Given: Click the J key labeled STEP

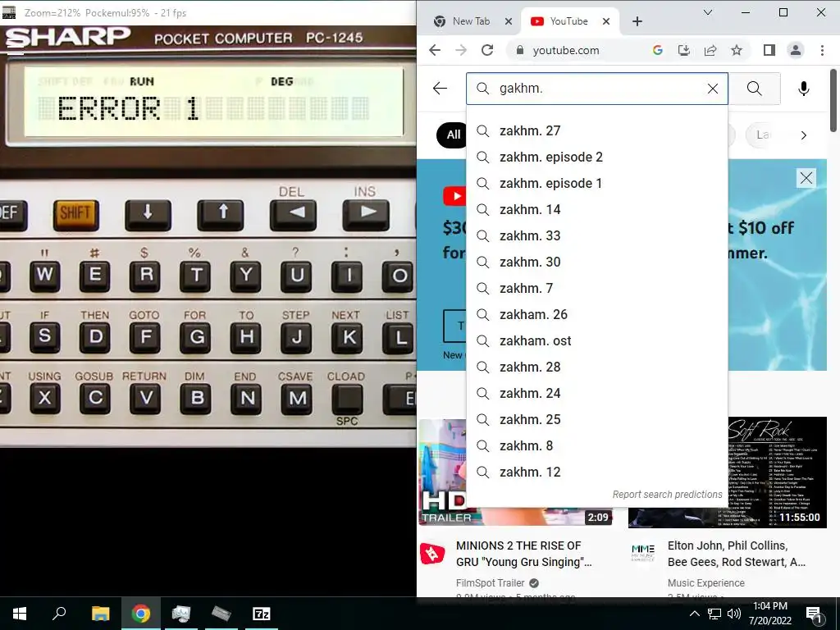Looking at the screenshot, I should click(x=296, y=337).
